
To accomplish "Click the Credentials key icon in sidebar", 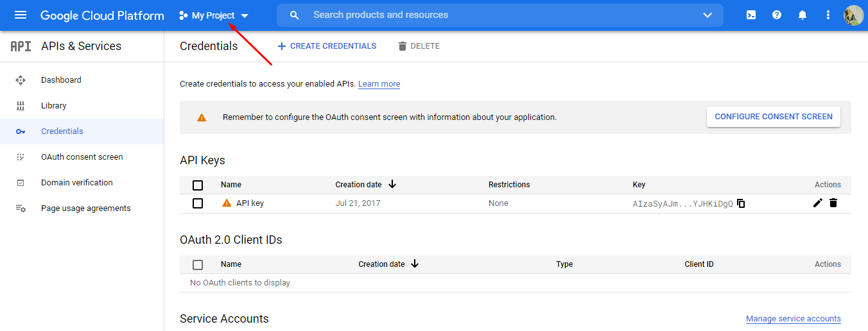I will click(x=21, y=132).
